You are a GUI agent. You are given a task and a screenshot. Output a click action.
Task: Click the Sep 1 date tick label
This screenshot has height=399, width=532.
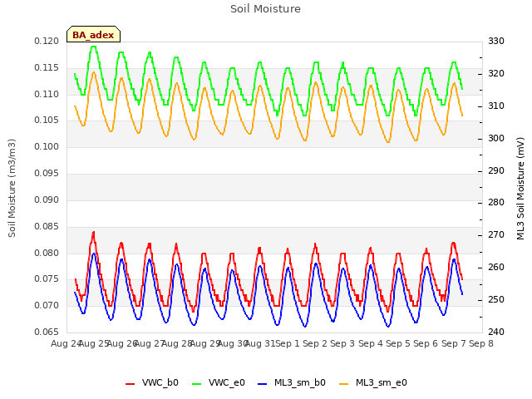tap(288, 343)
